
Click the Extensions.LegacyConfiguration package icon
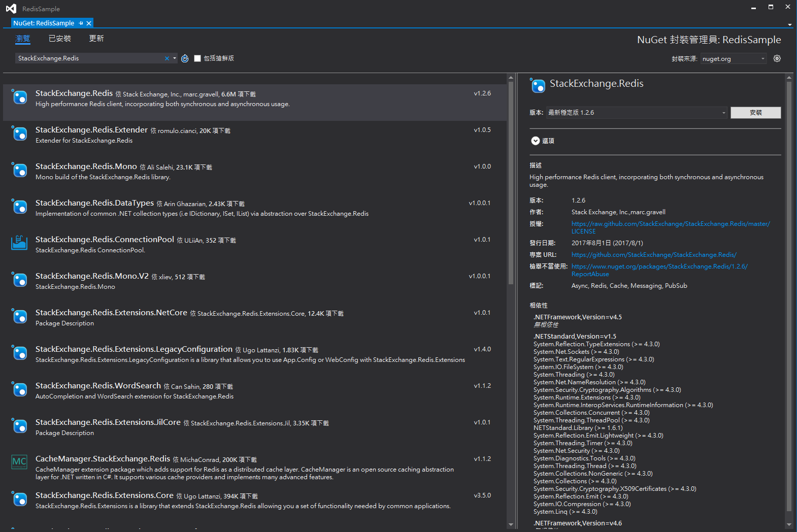pyautogui.click(x=19, y=352)
